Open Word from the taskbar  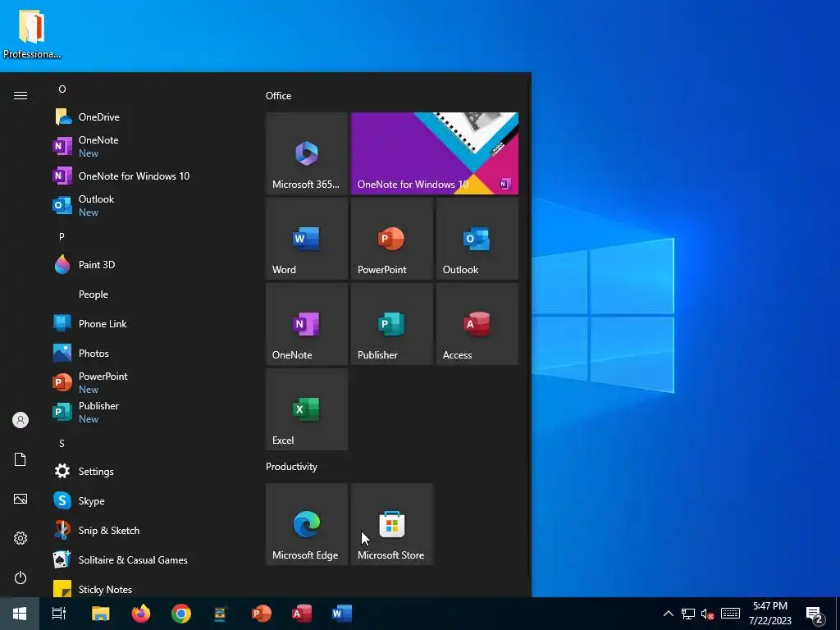(341, 614)
